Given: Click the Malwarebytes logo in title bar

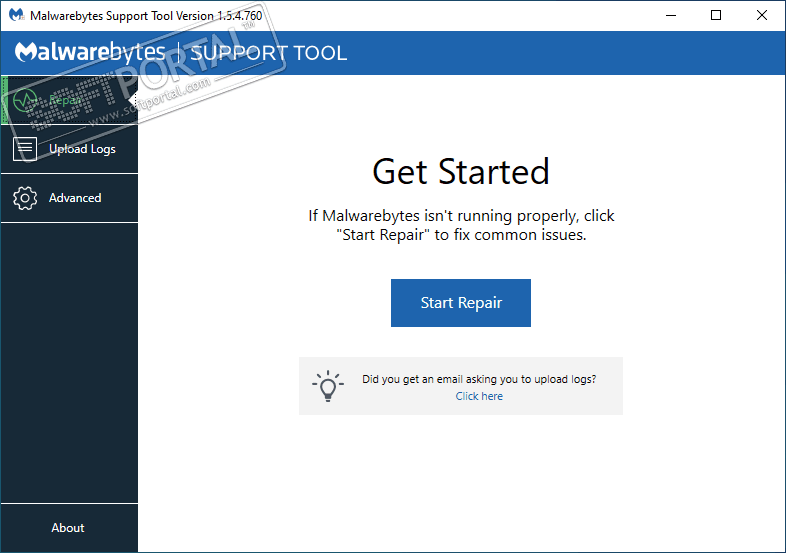Looking at the screenshot, I should 16,15.
